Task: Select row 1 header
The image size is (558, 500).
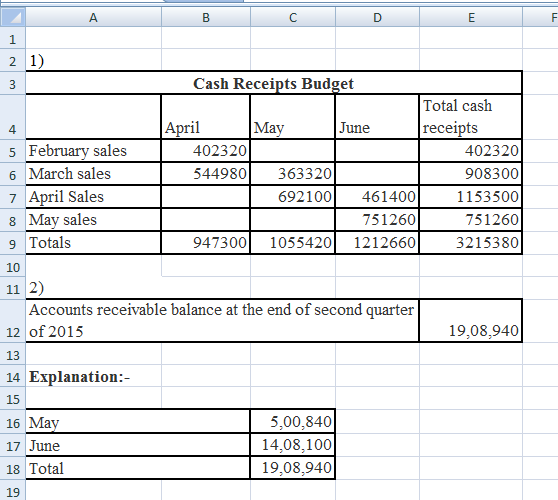Action: tap(12, 38)
